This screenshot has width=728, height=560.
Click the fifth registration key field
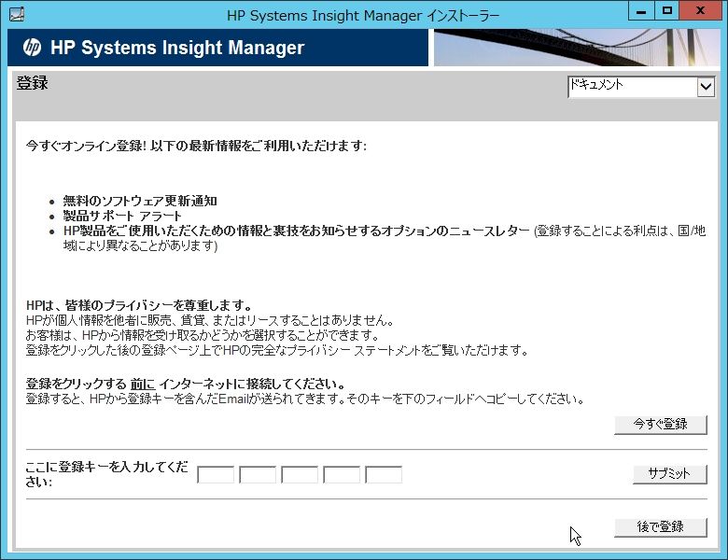384,474
